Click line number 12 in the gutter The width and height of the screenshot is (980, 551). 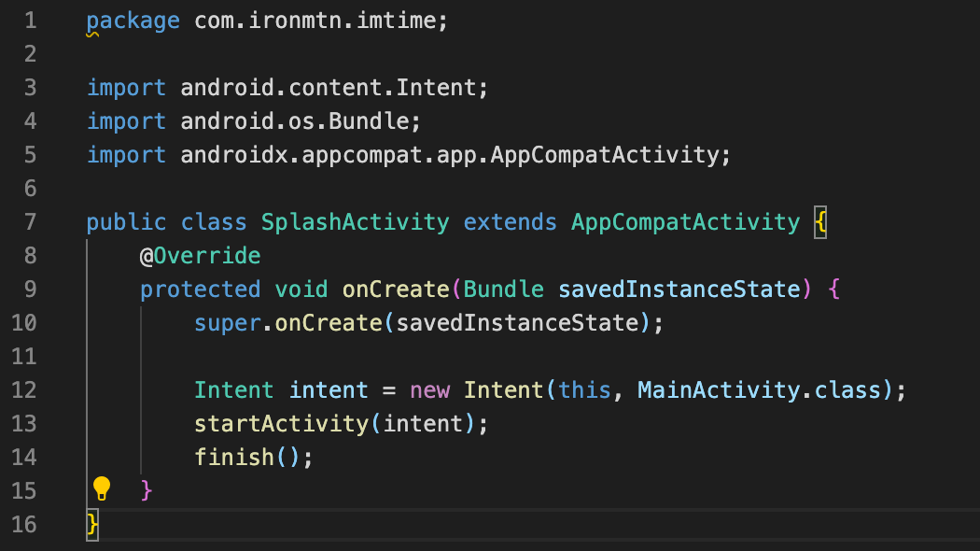[x=24, y=390]
